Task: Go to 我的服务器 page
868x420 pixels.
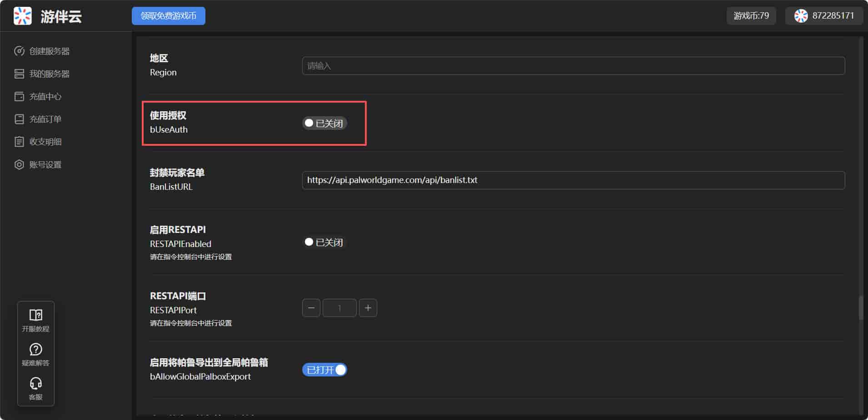Action: click(x=49, y=74)
